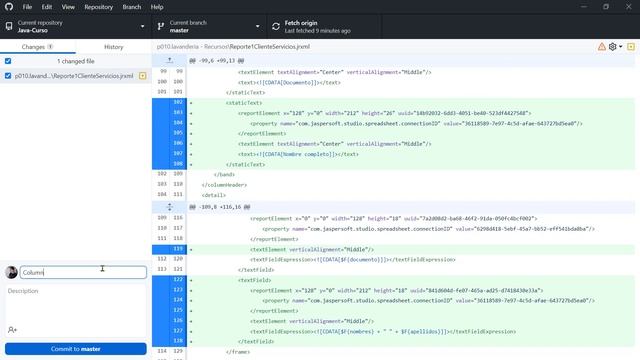
Task: Click the add co-authors icon
Action: point(12,330)
